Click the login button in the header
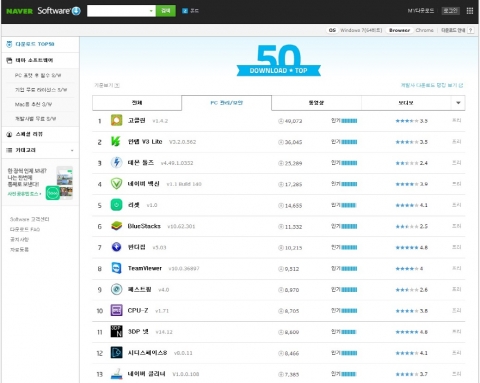The width and height of the screenshot is (480, 383). click(450, 11)
